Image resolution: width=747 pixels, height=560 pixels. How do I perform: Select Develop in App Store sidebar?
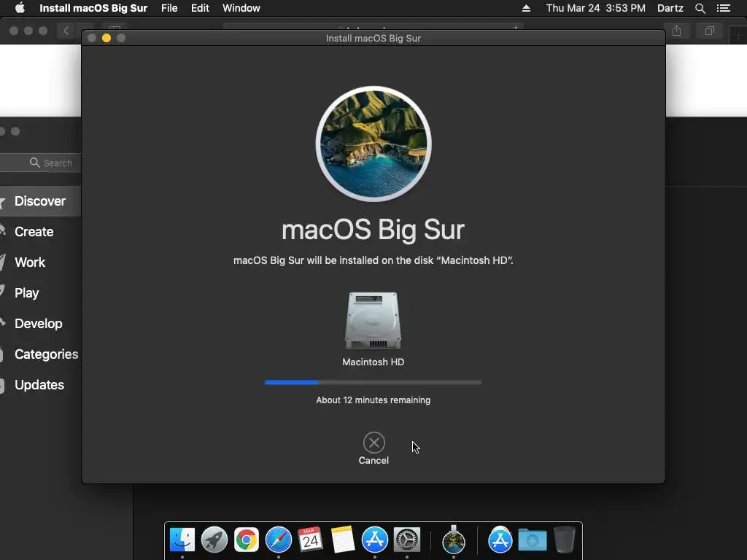click(x=38, y=323)
